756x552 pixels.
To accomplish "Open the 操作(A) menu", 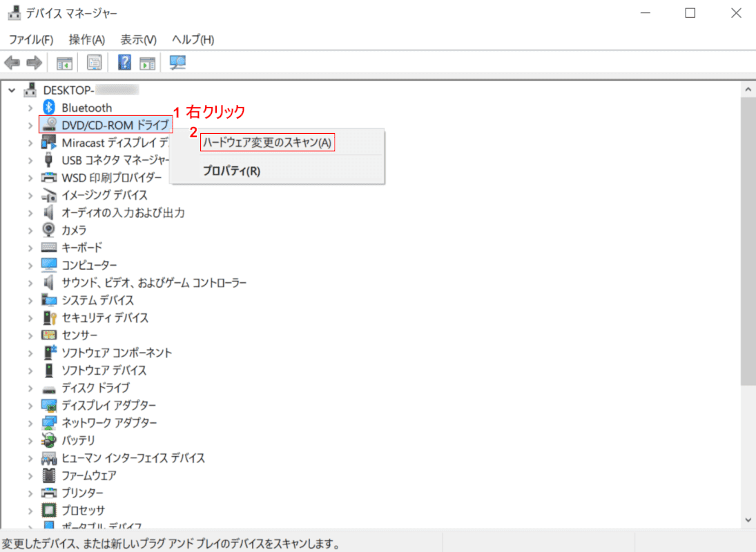I will point(87,39).
